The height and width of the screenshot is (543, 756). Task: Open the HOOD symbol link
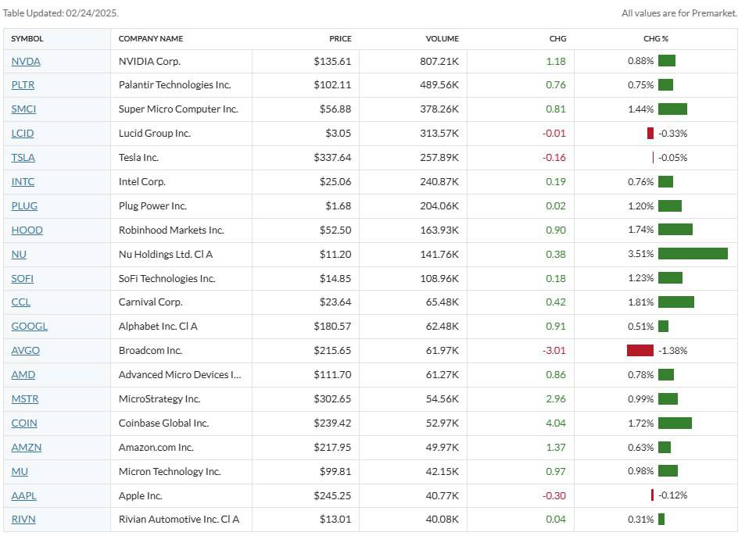click(27, 230)
